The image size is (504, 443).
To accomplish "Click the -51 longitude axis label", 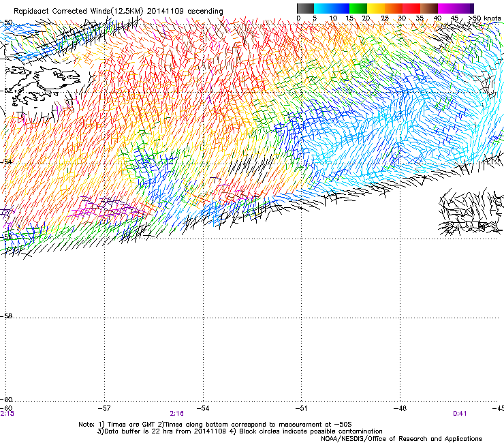I will (301, 408).
